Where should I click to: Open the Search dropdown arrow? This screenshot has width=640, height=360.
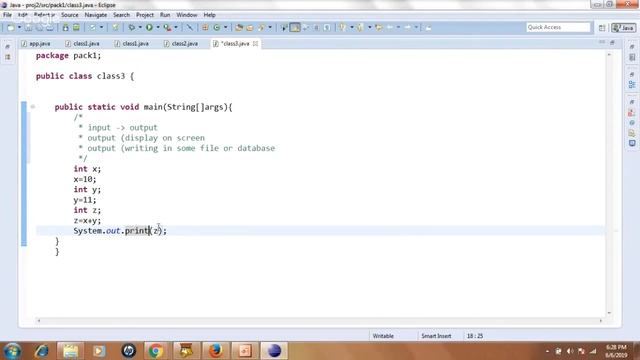coord(270,27)
